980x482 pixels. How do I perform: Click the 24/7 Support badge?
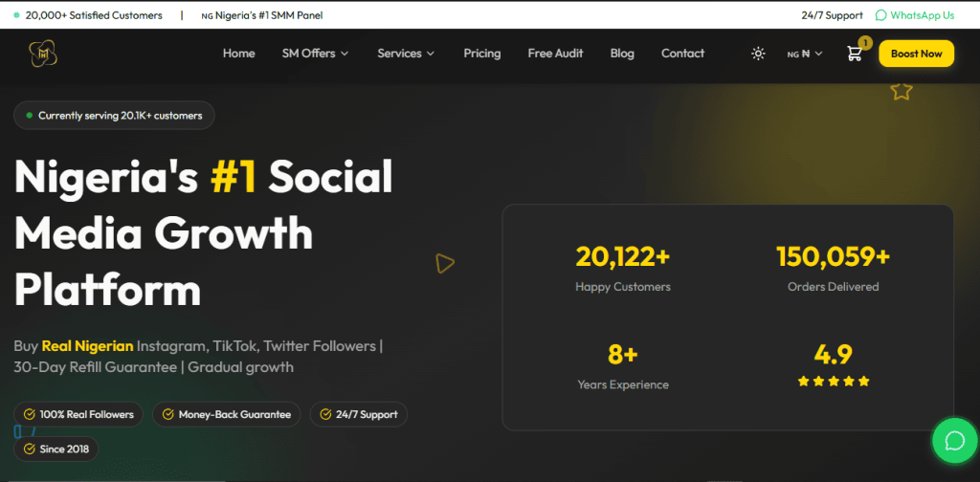point(359,414)
